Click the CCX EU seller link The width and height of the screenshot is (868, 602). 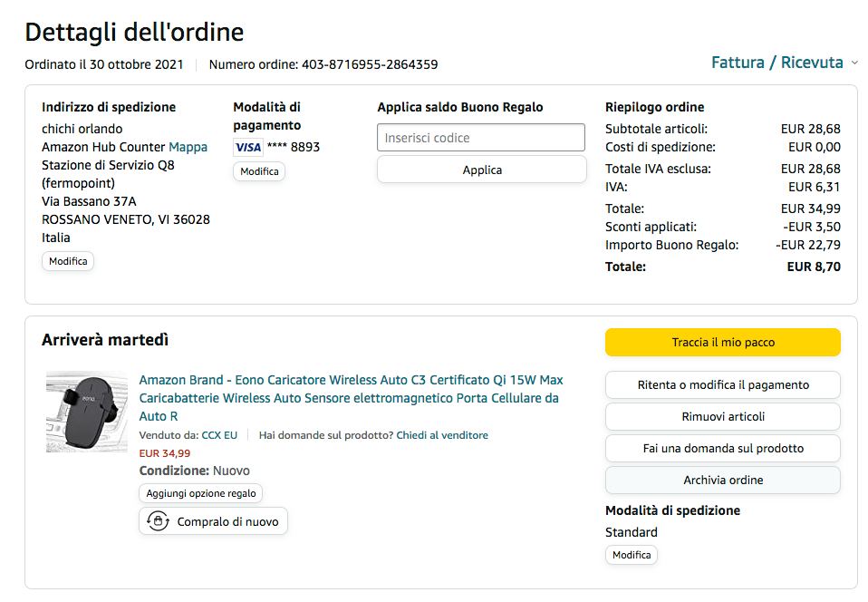tap(219, 435)
